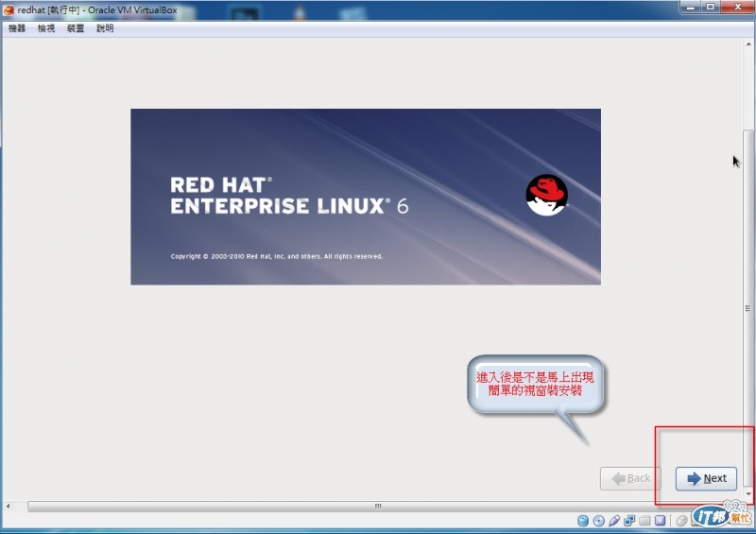Image resolution: width=756 pixels, height=534 pixels.
Task: Open the 裝置 (Devices) menu
Action: [x=76, y=28]
